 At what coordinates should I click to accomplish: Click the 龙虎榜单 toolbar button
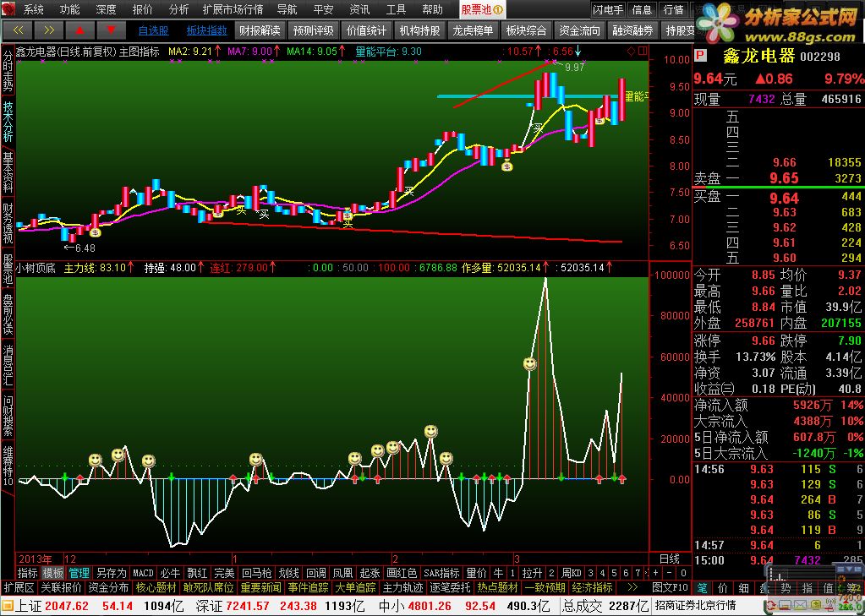tap(473, 30)
